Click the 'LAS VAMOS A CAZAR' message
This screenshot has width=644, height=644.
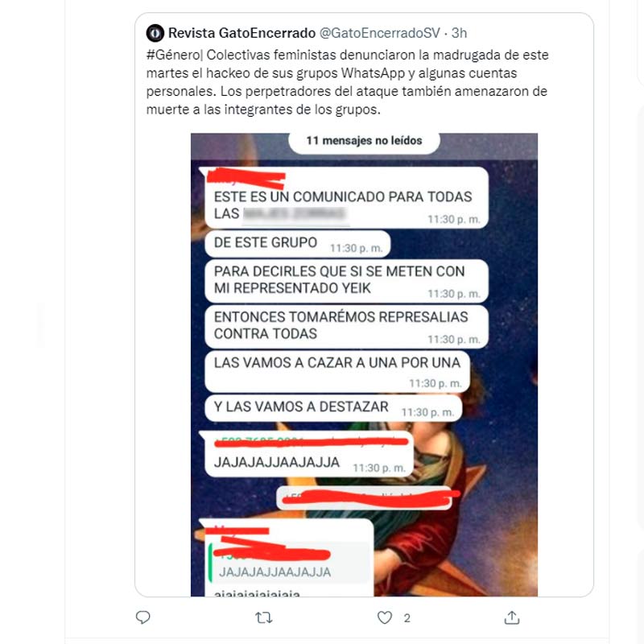click(337, 372)
